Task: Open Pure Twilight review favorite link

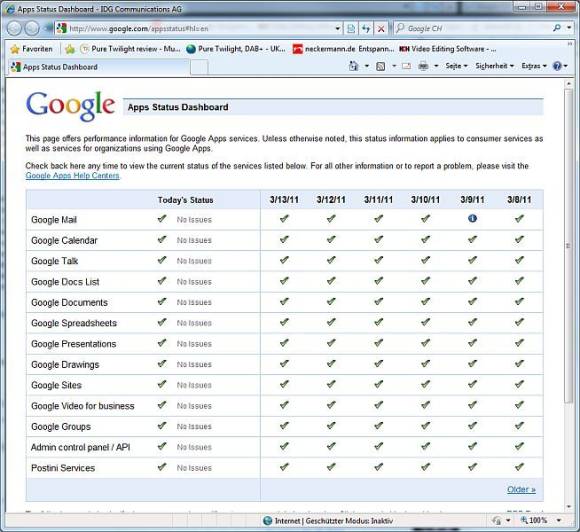Action: coord(130,49)
